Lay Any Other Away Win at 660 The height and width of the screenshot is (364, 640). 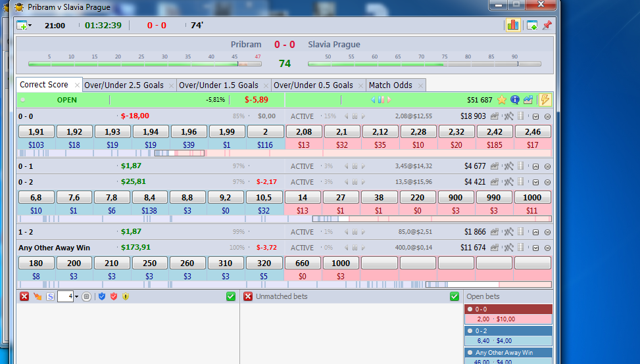[x=303, y=263]
